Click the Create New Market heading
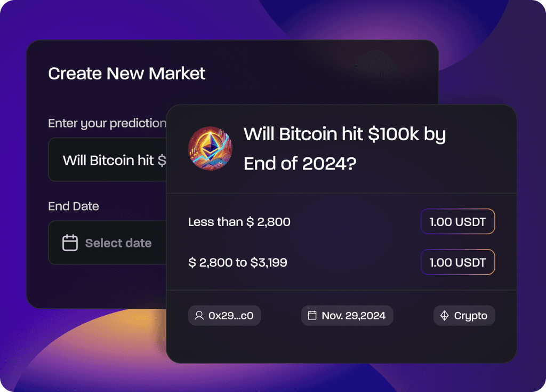The image size is (546, 392). click(127, 74)
